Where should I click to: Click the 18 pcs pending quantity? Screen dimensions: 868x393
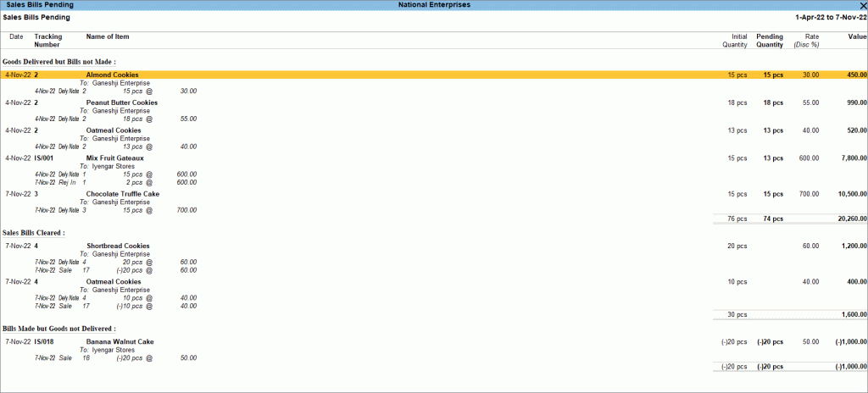point(773,102)
